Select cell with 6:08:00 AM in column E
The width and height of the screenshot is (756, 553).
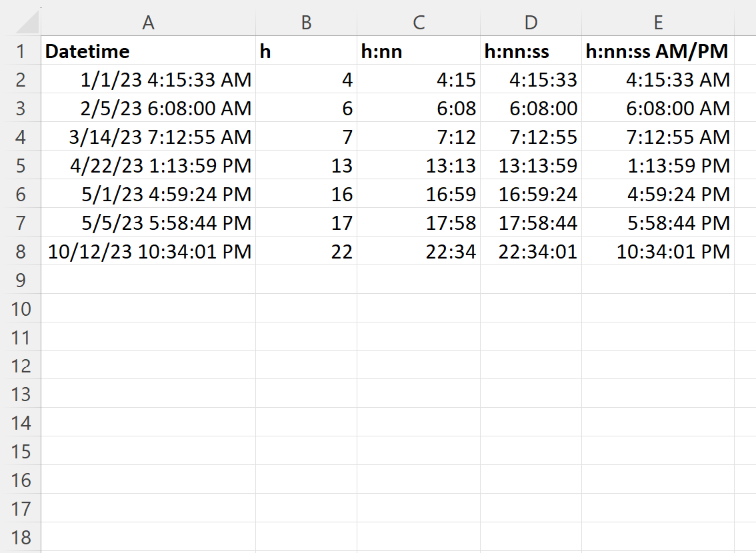(x=657, y=108)
